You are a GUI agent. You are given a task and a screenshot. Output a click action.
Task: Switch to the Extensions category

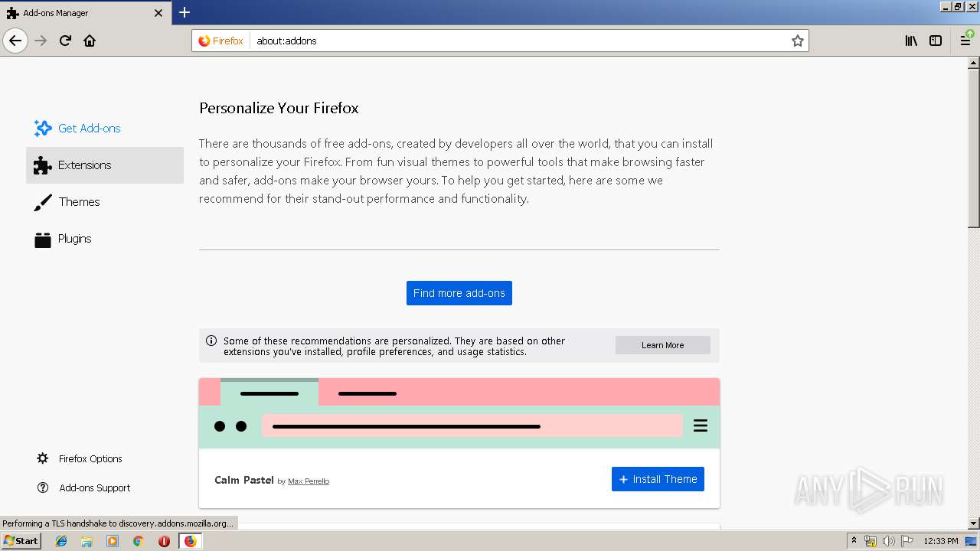pyautogui.click(x=105, y=165)
